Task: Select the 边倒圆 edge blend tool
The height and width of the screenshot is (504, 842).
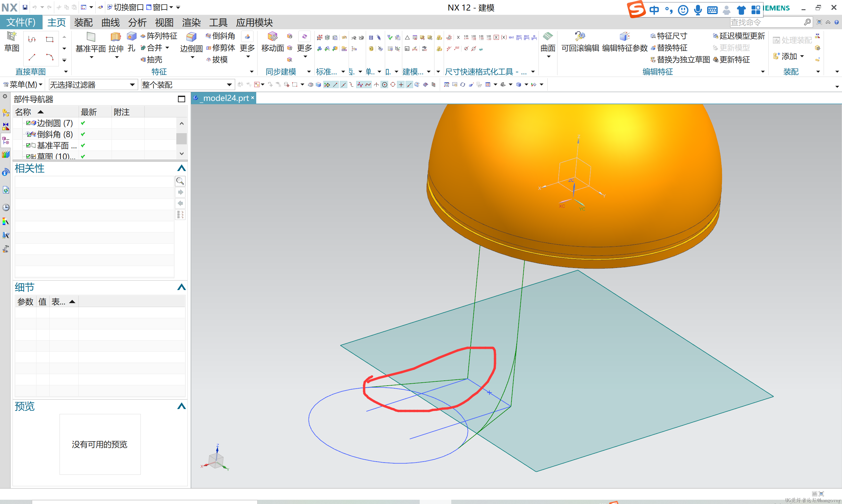Action: click(x=191, y=41)
